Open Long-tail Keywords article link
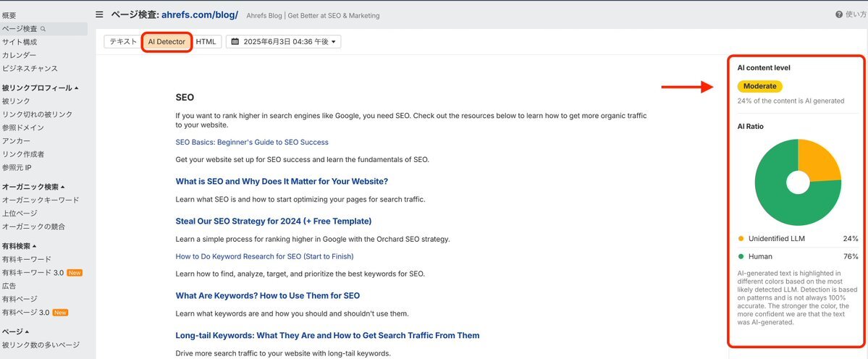The image size is (868, 359). (x=328, y=335)
